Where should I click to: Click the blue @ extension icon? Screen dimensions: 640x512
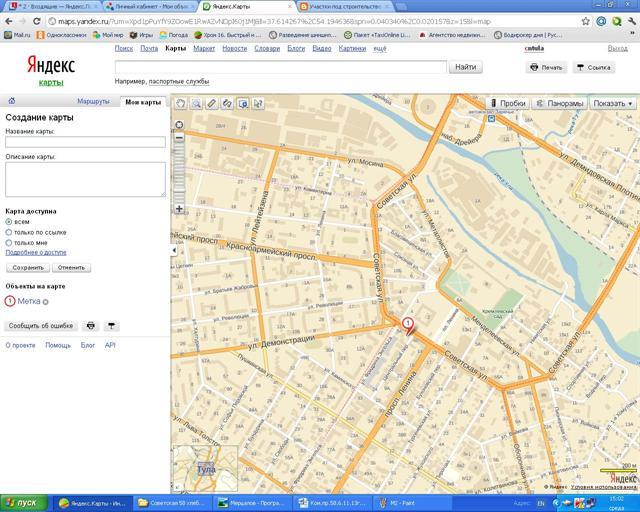coord(601,21)
